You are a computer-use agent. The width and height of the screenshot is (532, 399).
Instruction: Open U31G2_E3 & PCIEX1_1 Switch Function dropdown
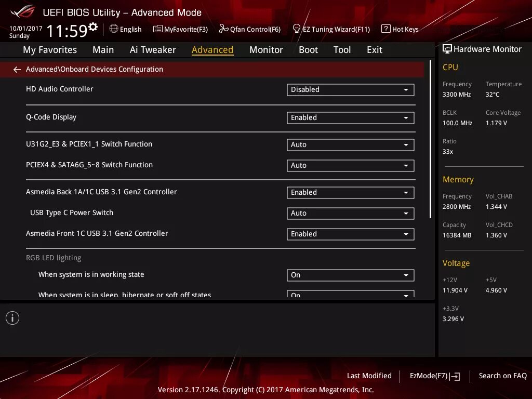point(351,145)
